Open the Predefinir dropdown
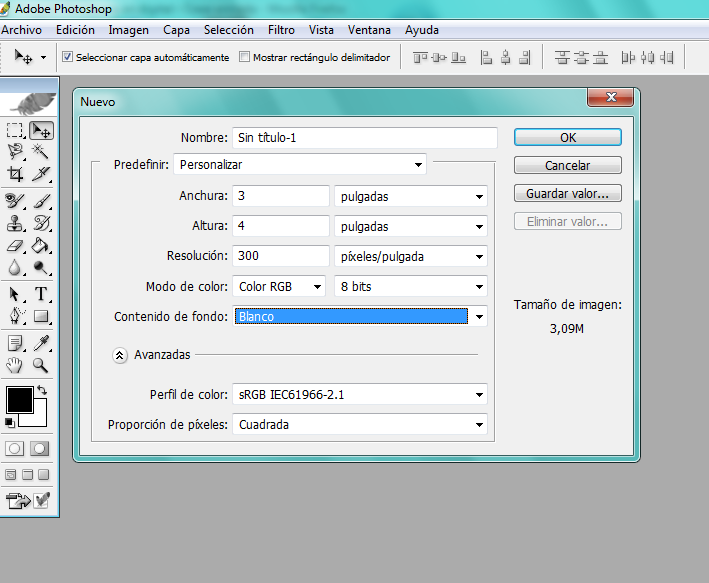 [x=300, y=165]
